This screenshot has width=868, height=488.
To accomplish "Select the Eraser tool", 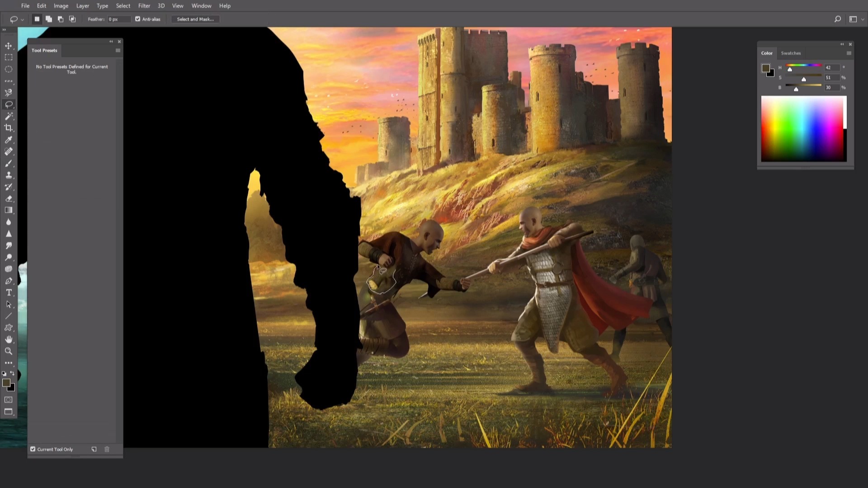I will [9, 198].
